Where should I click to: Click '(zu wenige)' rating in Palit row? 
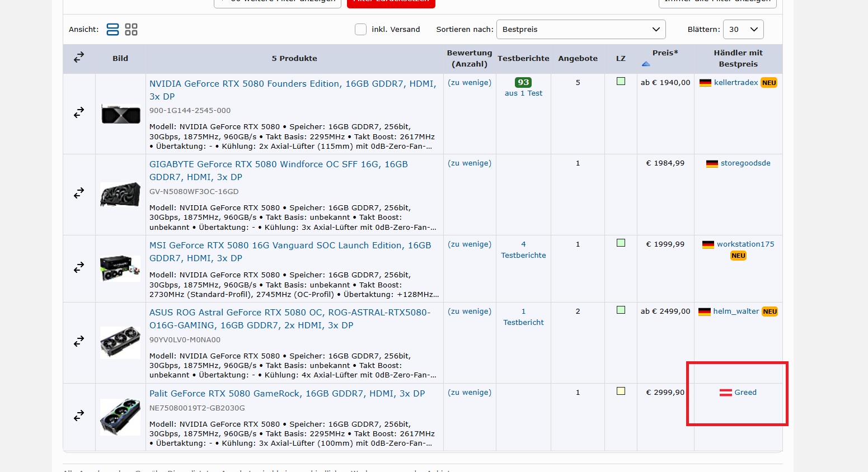(x=470, y=393)
